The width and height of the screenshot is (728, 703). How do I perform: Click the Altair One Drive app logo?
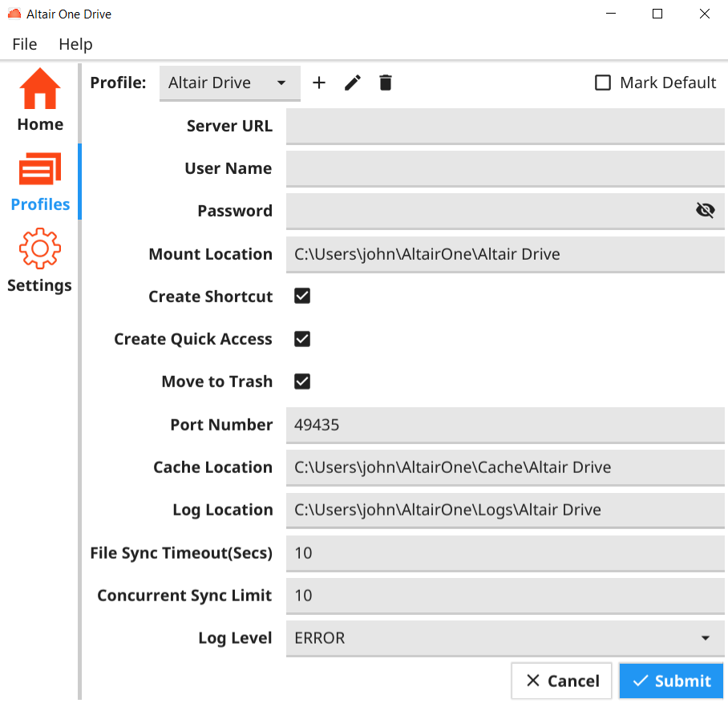pos(14,14)
